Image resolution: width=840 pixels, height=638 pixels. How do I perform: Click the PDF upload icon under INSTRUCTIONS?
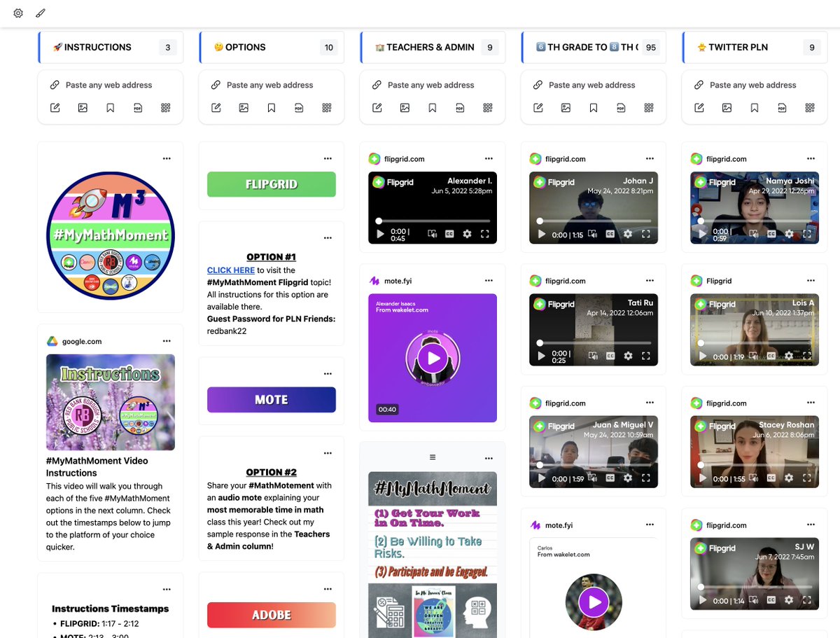coord(138,108)
